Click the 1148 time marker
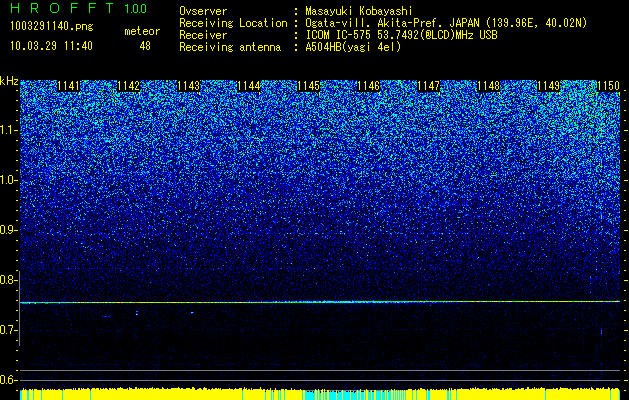The image size is (629, 400). point(489,86)
